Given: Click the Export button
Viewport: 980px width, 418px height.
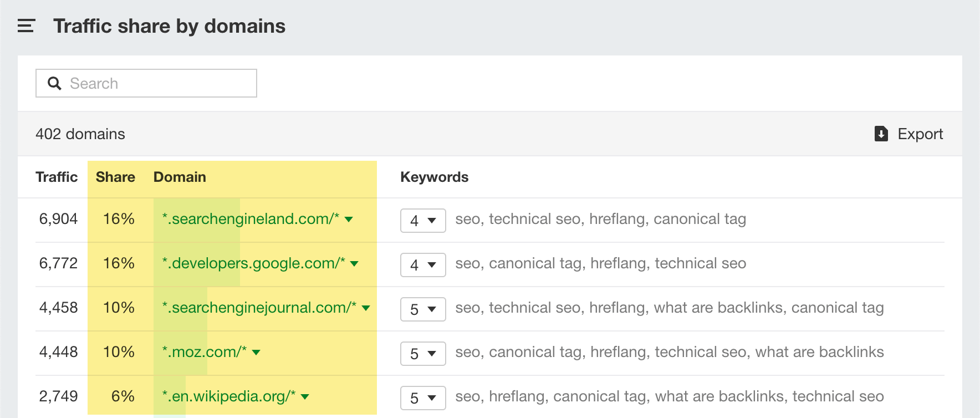Looking at the screenshot, I should point(921,134).
